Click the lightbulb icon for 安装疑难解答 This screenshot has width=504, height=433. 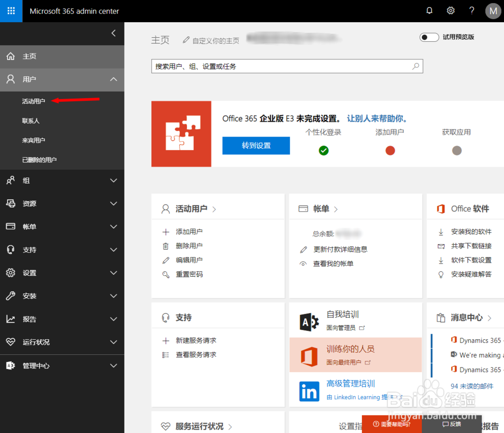(441, 275)
